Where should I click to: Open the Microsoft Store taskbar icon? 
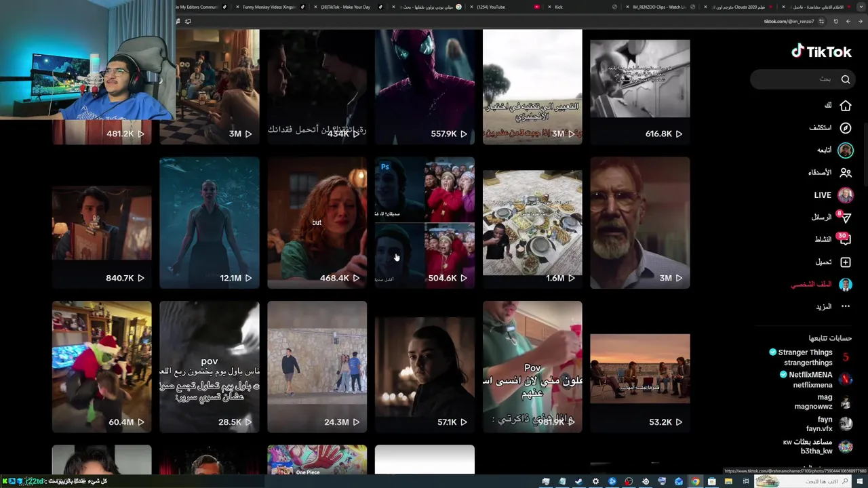(x=711, y=481)
